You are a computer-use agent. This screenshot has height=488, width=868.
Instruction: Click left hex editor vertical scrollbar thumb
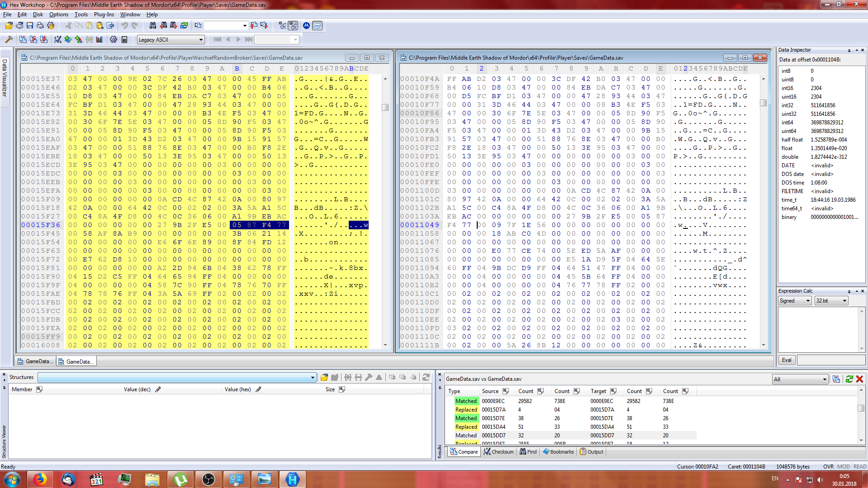pos(385,107)
